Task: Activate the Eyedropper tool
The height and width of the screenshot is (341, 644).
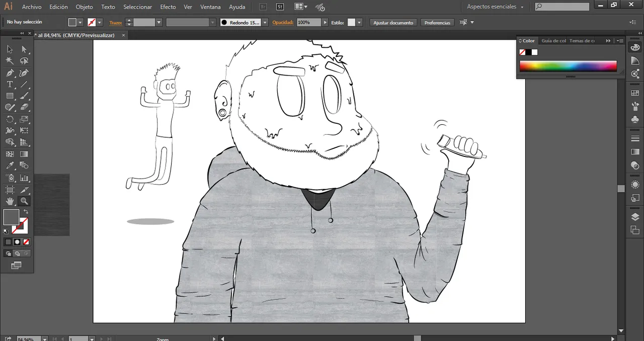Action: pyautogui.click(x=10, y=166)
